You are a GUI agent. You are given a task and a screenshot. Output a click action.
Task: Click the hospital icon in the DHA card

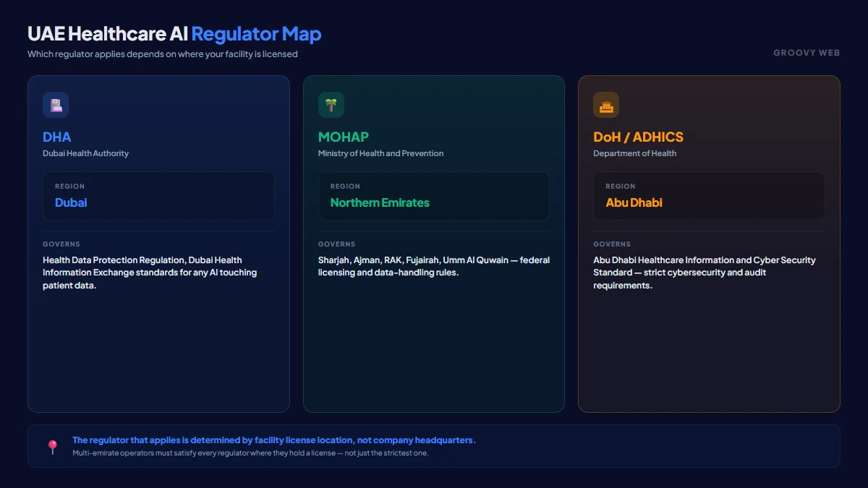[x=56, y=105]
